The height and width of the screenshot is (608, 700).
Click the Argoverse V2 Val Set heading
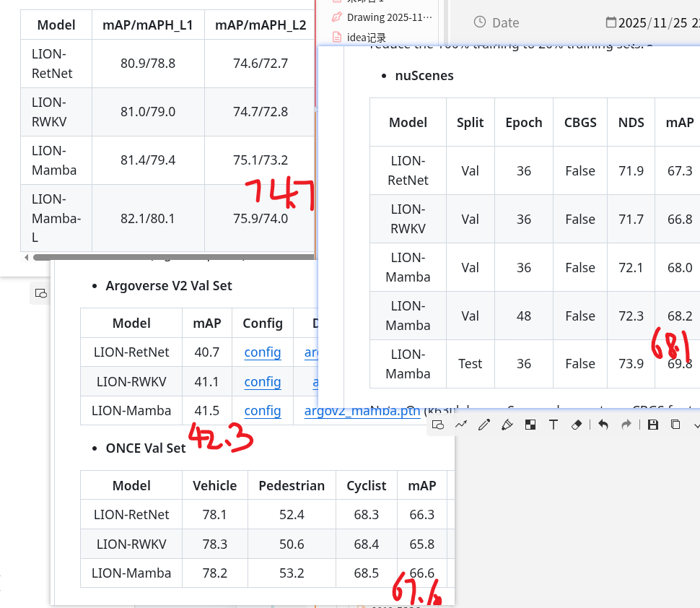pos(169,286)
